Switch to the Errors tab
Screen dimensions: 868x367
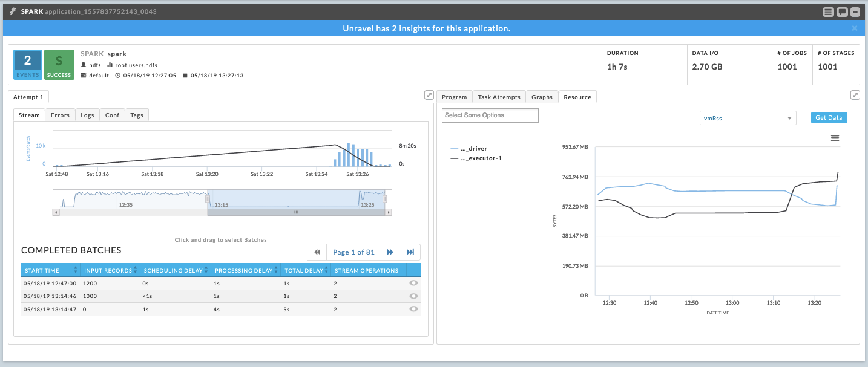coord(60,115)
